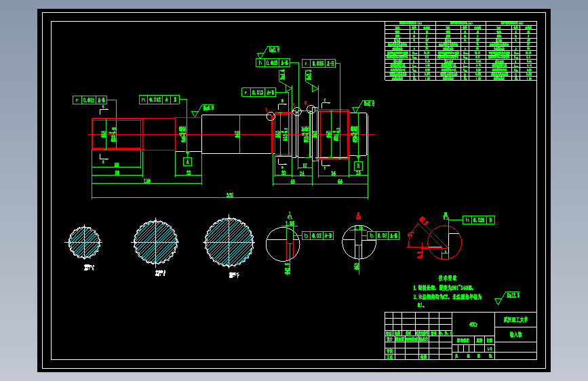Select tolerance frame h 0.015 A-B
The image size is (588, 381).
point(273,63)
